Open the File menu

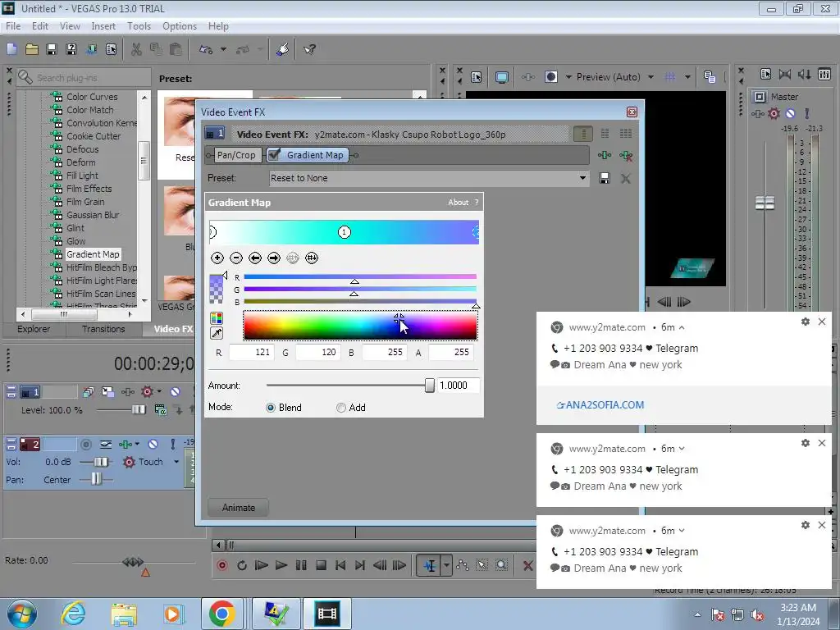13,26
